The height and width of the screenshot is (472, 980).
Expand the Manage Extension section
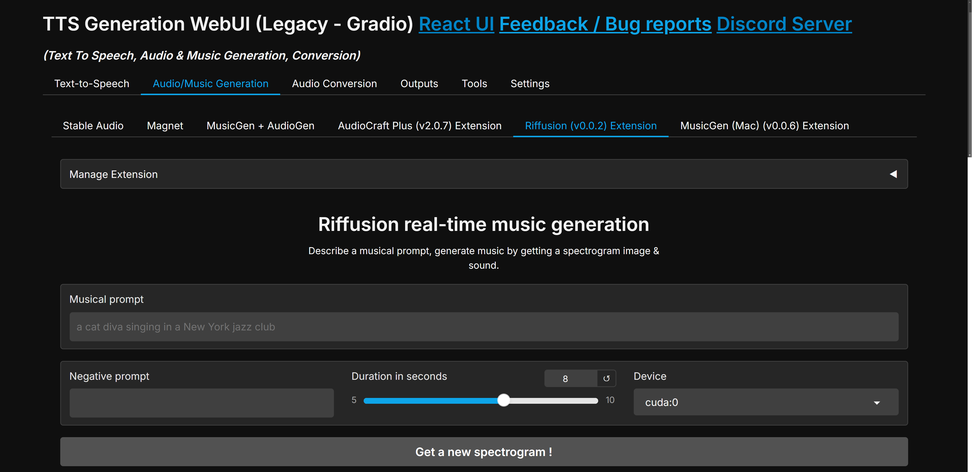click(113, 174)
